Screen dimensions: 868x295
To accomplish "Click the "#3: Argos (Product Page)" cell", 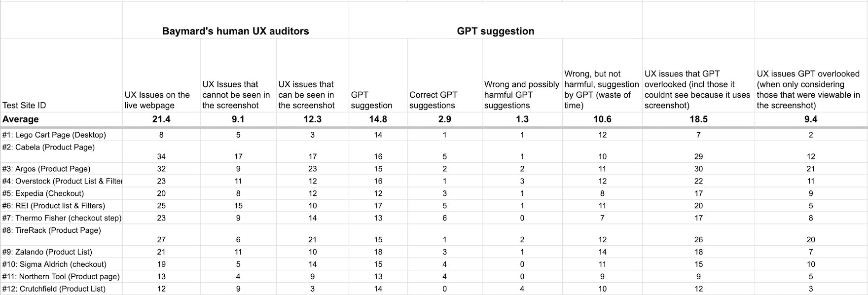I will click(x=46, y=169).
